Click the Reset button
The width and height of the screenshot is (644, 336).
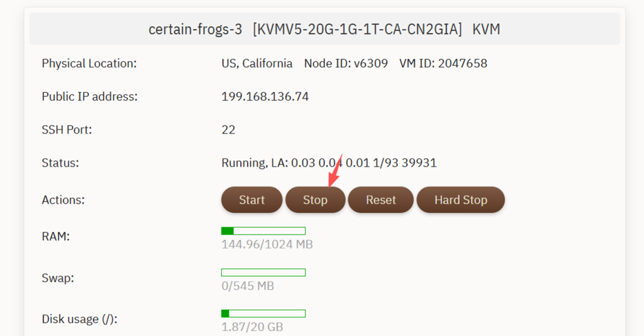380,200
